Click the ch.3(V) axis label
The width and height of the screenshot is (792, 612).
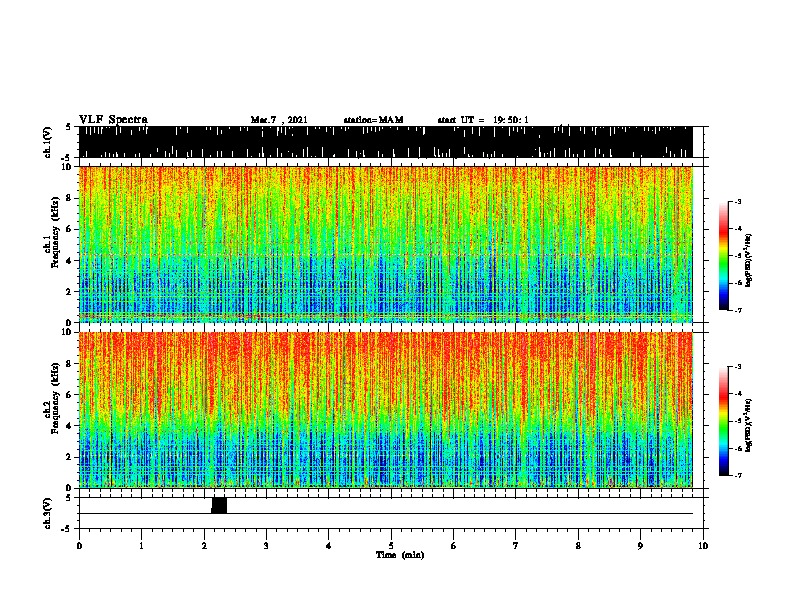[48, 513]
